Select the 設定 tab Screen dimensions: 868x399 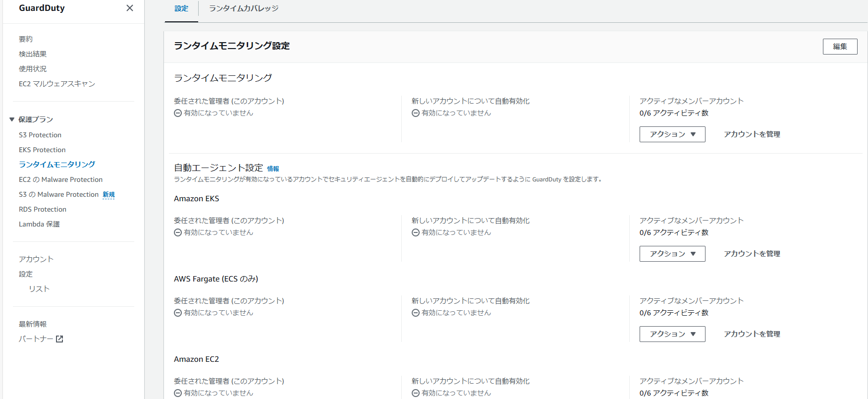181,8
